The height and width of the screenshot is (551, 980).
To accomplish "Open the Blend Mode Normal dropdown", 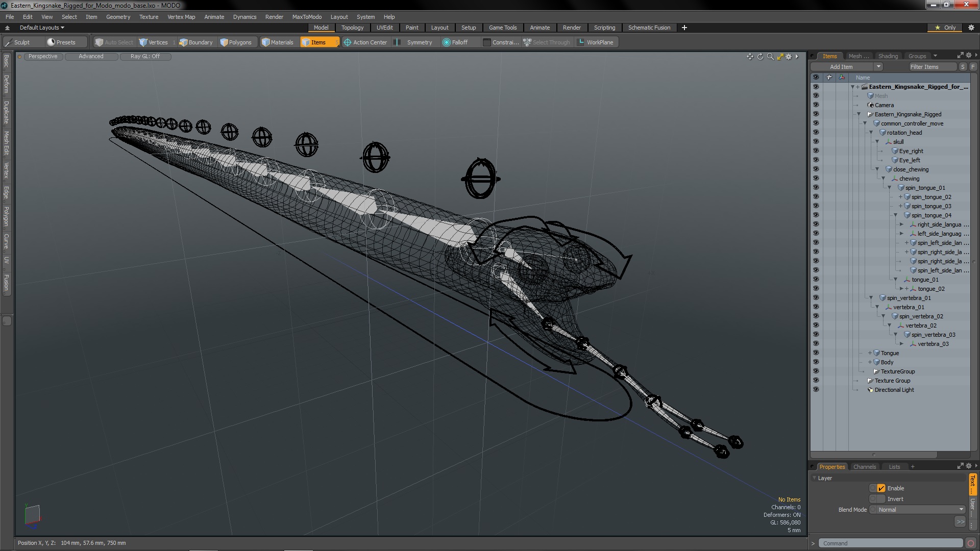I will coord(921,510).
